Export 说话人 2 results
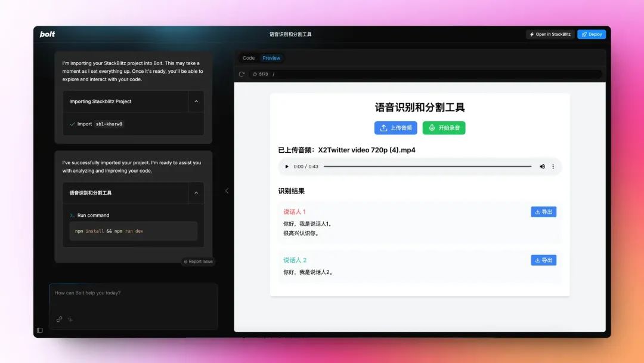This screenshot has height=363, width=644. pyautogui.click(x=543, y=260)
